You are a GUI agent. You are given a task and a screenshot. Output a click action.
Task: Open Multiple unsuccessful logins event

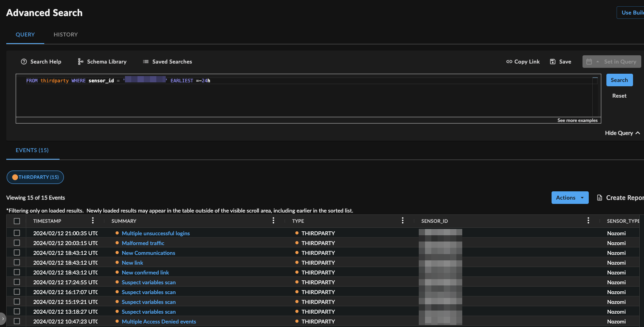(156, 233)
